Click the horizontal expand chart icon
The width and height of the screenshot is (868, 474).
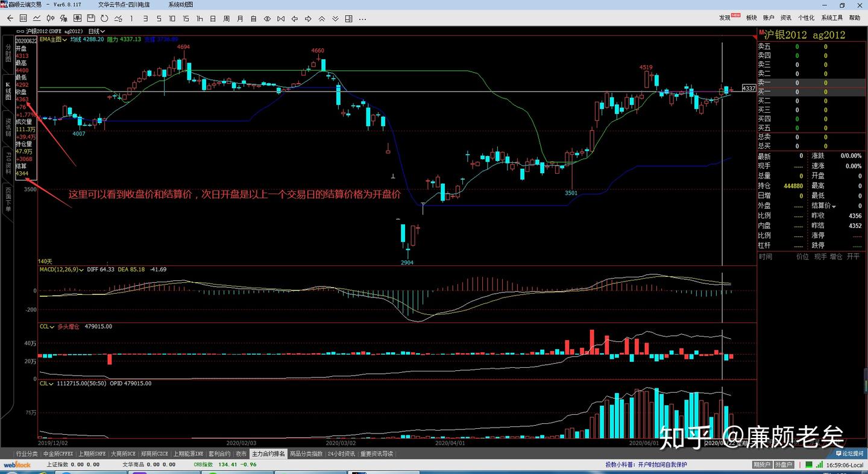(x=267, y=19)
